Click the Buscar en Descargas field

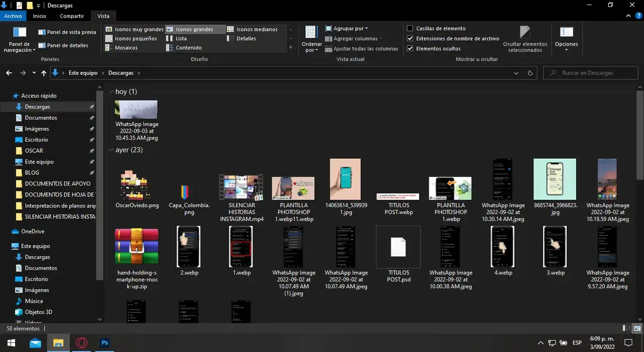point(591,73)
